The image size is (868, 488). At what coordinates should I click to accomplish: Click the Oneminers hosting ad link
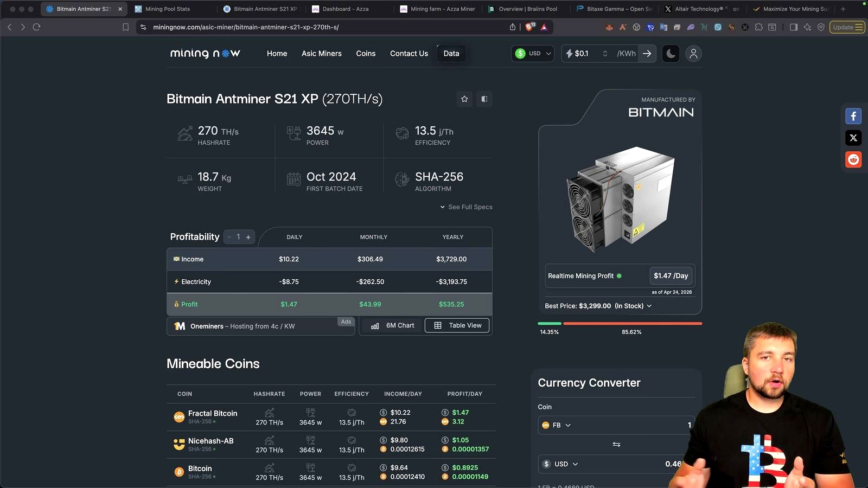(260, 326)
